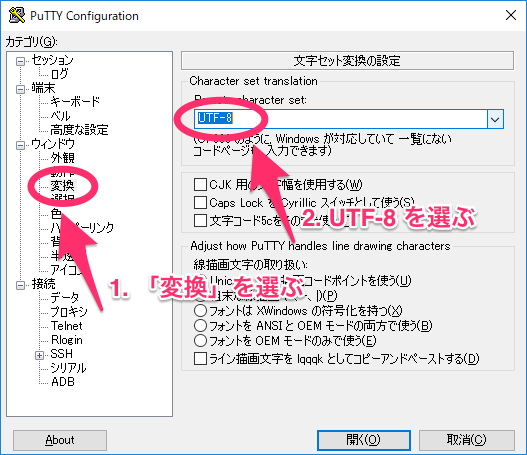
Task: Open the Remote character set dropdown arrow
Action: click(495, 119)
